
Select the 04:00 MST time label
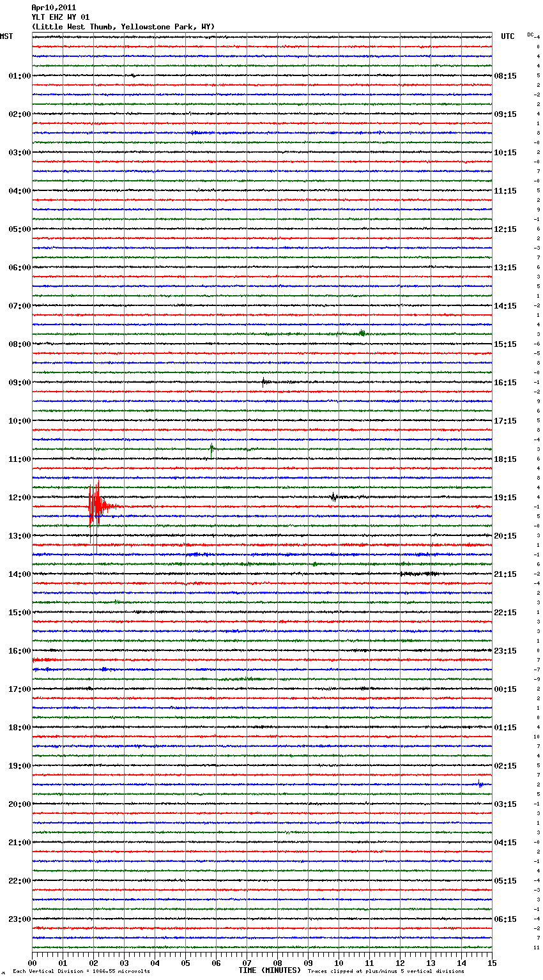pyautogui.click(x=19, y=191)
